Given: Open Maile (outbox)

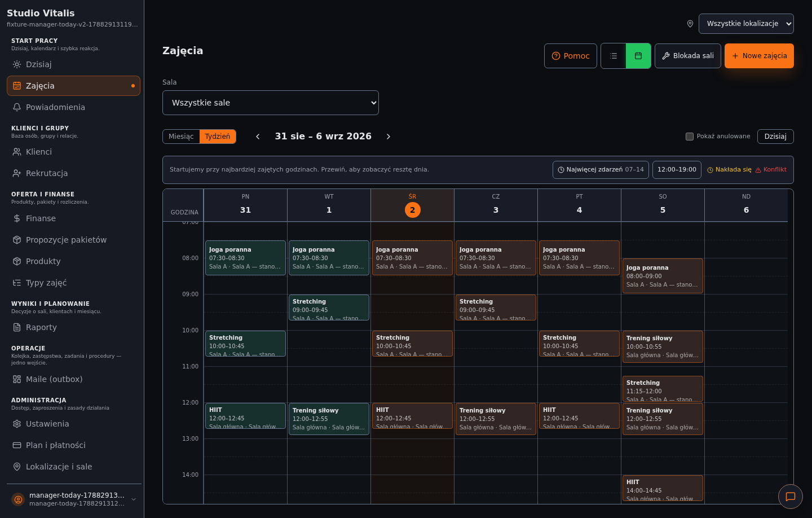Looking at the screenshot, I should click(73, 379).
